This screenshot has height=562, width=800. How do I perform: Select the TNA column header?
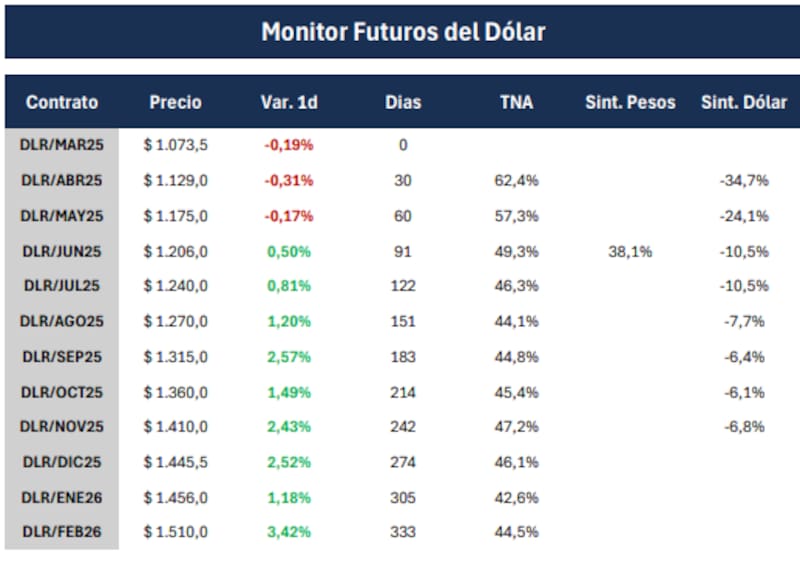point(516,102)
